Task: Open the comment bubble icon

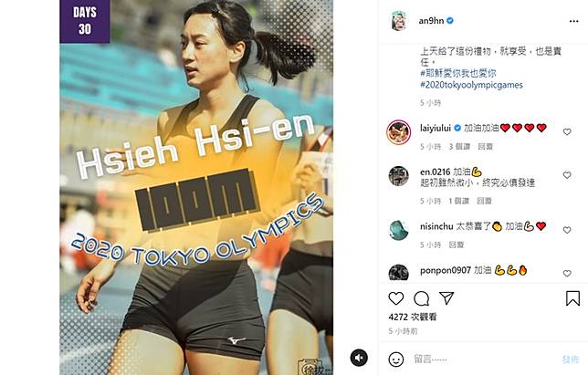Action: click(x=421, y=298)
